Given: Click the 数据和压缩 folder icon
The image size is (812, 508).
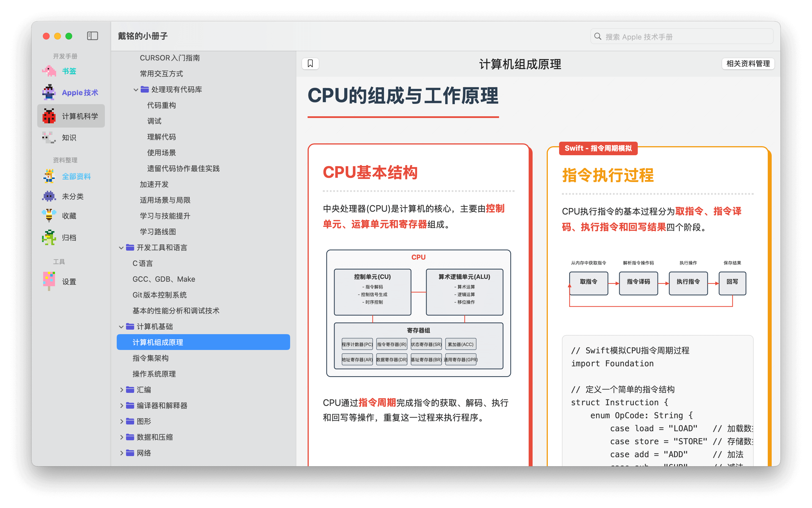Looking at the screenshot, I should click(130, 437).
